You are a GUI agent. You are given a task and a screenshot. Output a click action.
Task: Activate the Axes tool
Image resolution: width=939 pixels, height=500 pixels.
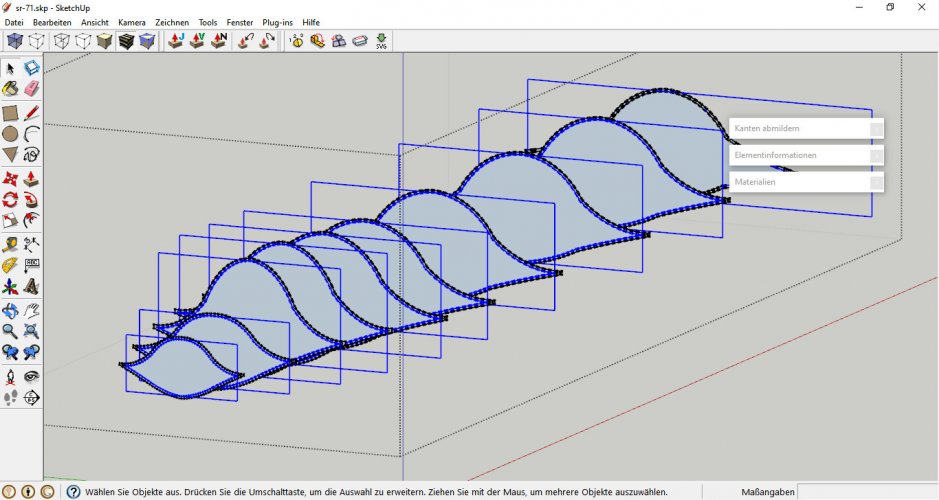10,287
